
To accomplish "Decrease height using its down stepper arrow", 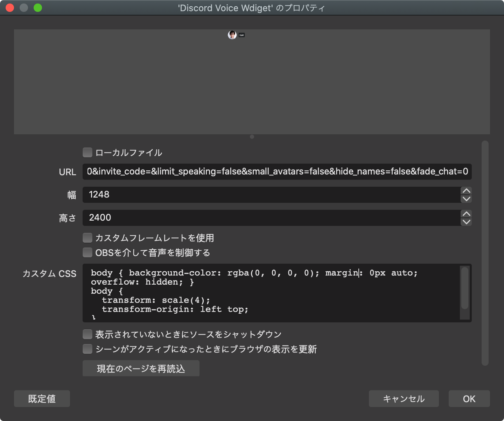I will [x=466, y=222].
